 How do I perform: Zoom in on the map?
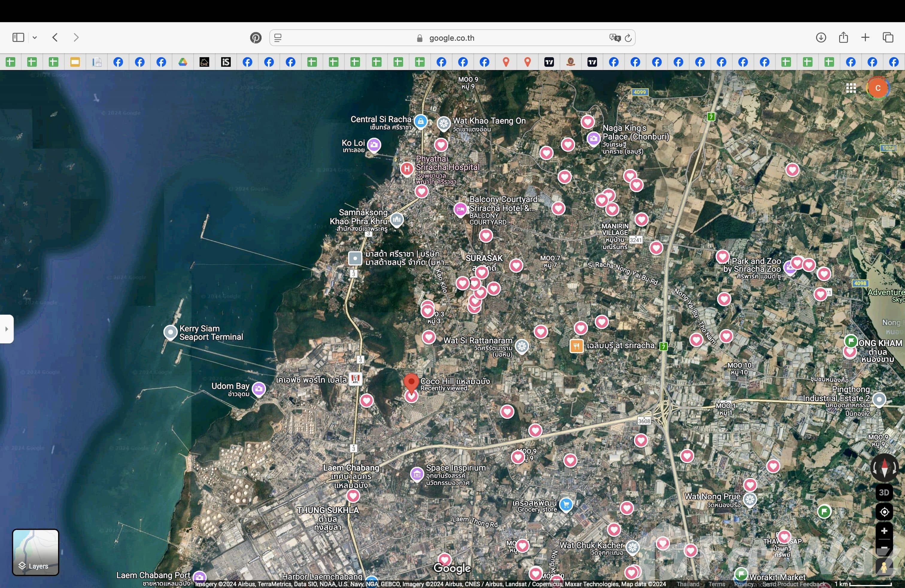[x=884, y=531]
